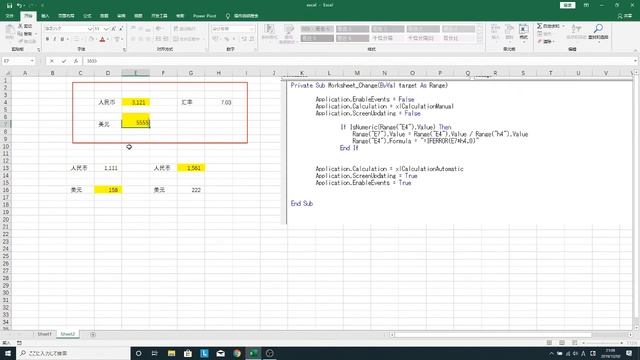Open Delete cells button in ribbon
The image size is (640, 360).
(509, 32)
